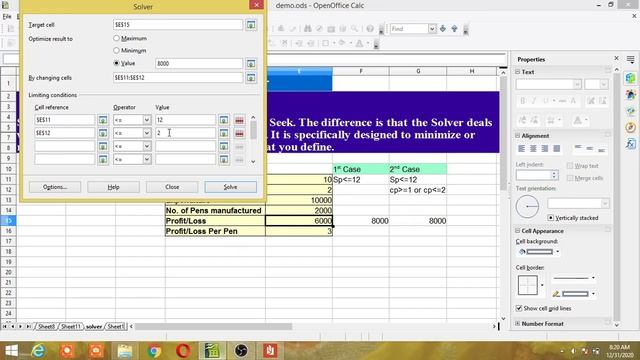This screenshot has width=640, height=360.
Task: Open operator dropdown in third condition row
Action: [x=147, y=146]
